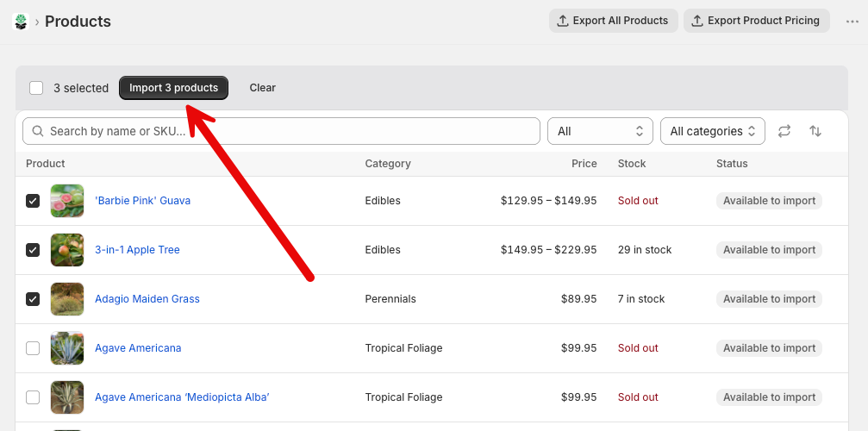Click the Export All Products button
868x431 pixels.
(x=614, y=21)
